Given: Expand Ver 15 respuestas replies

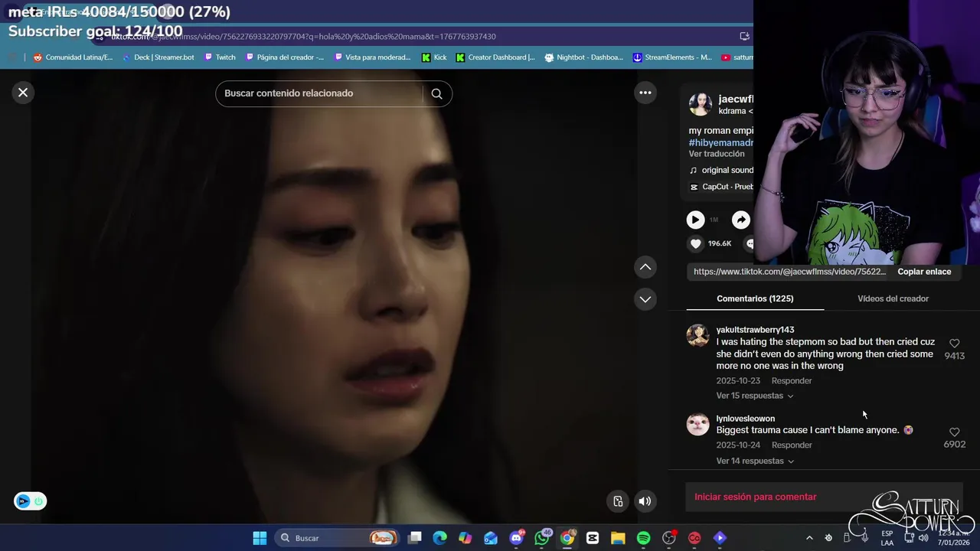Looking at the screenshot, I should click(755, 396).
